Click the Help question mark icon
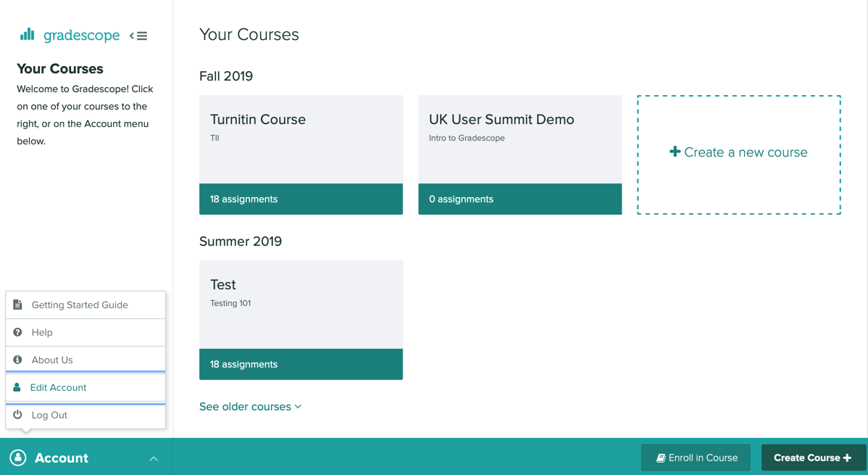The width and height of the screenshot is (868, 475). pos(17,332)
